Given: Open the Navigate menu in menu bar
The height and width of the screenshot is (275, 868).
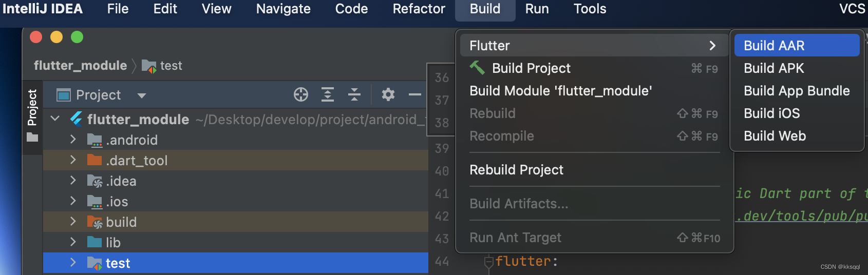Looking at the screenshot, I should pos(283,9).
